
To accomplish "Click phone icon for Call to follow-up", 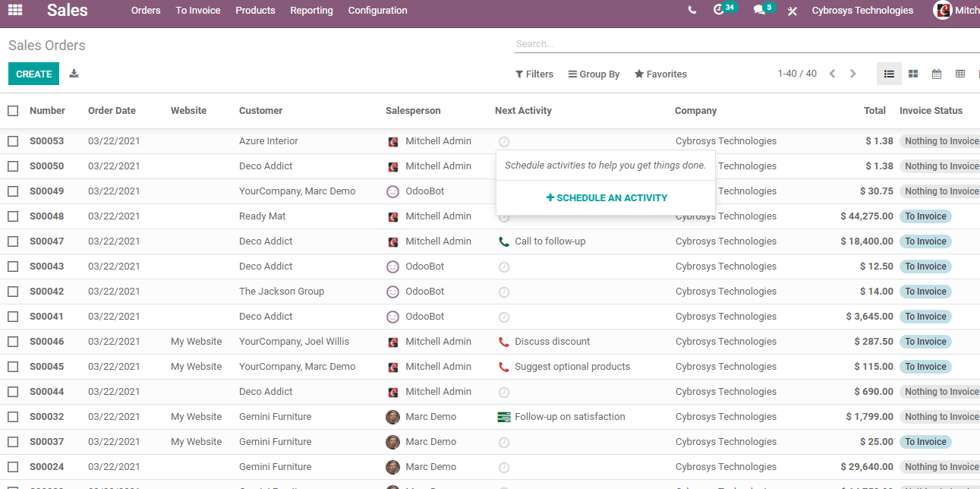I will 504,241.
